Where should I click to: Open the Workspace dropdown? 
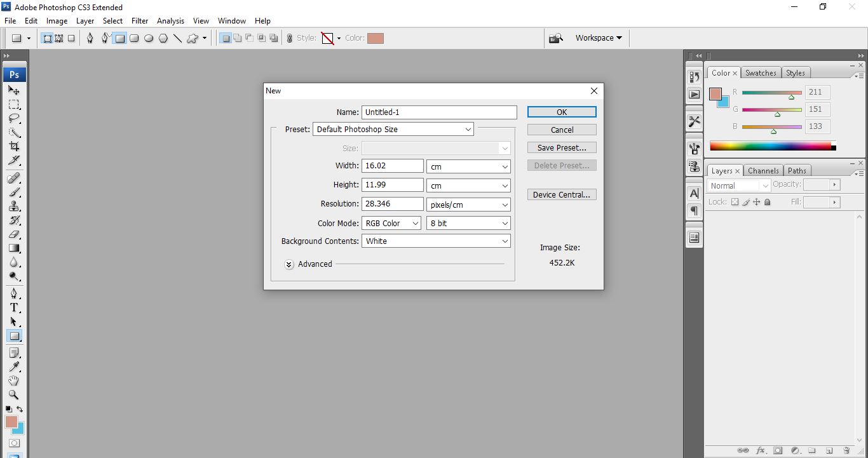click(x=599, y=38)
